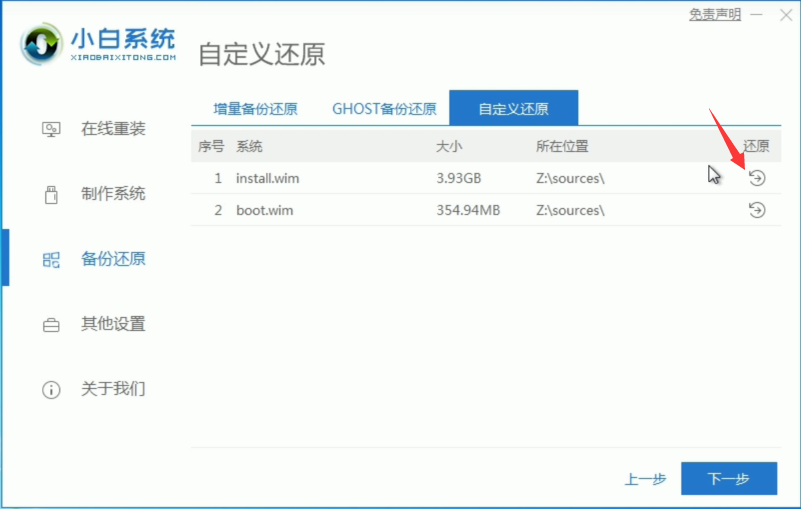Select the 自定义还原 tab

click(x=513, y=108)
